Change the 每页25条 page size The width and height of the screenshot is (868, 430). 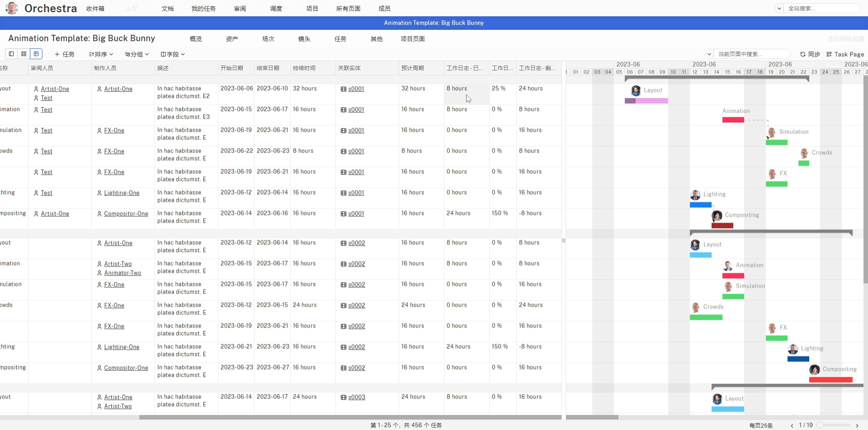(x=761, y=425)
